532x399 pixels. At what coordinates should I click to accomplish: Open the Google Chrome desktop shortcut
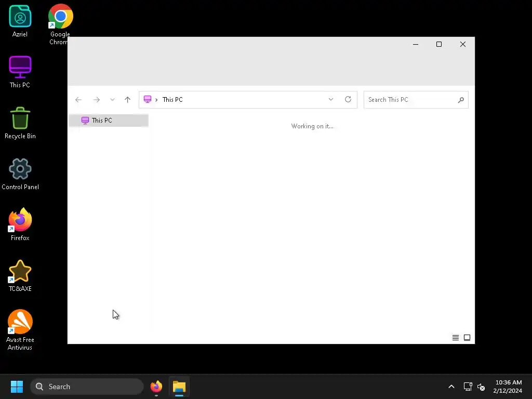coord(60,24)
